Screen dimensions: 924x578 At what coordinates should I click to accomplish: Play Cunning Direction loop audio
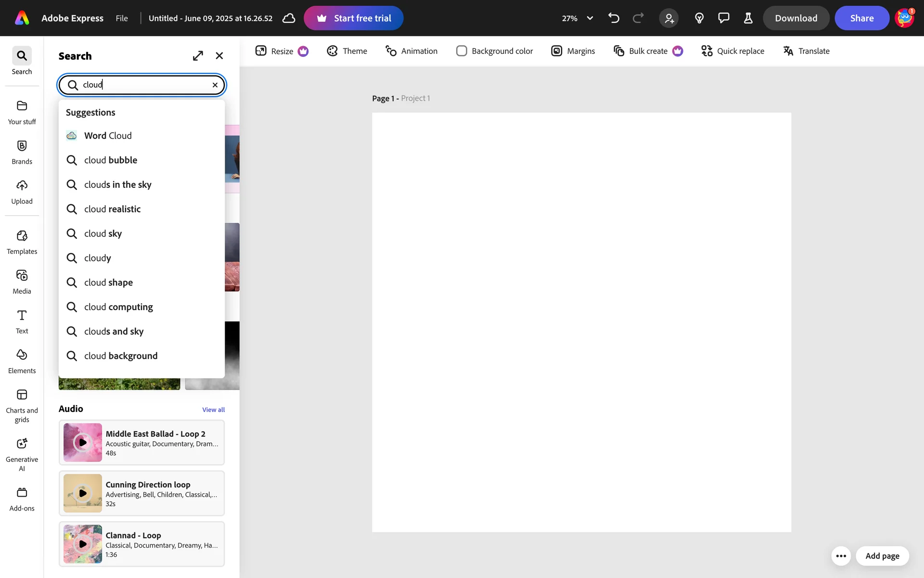[x=83, y=493]
